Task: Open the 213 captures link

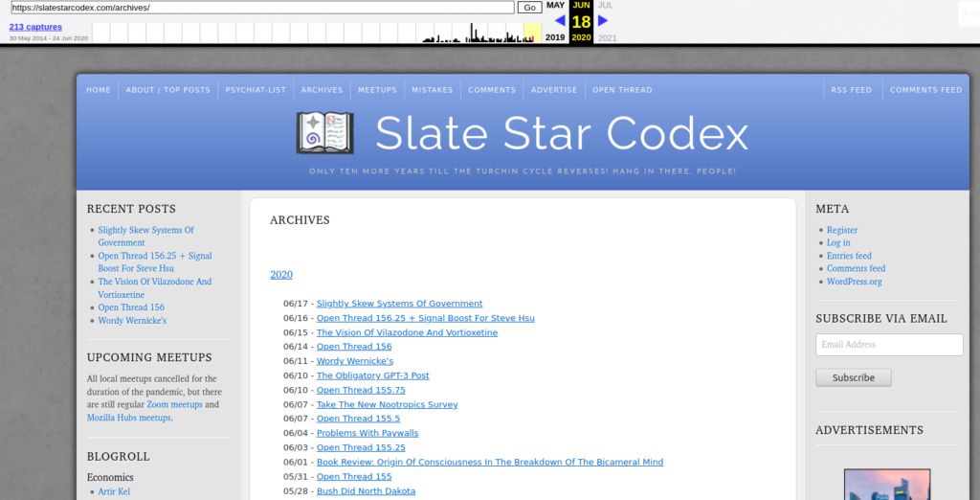Action: click(x=35, y=27)
